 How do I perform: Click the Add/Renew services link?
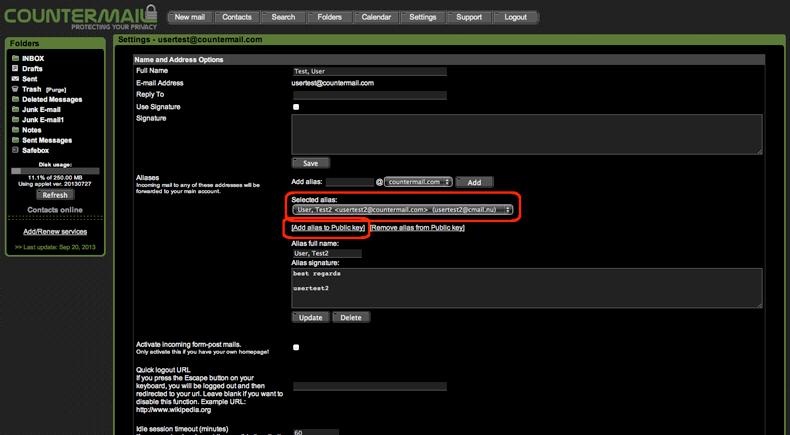pyautogui.click(x=55, y=232)
